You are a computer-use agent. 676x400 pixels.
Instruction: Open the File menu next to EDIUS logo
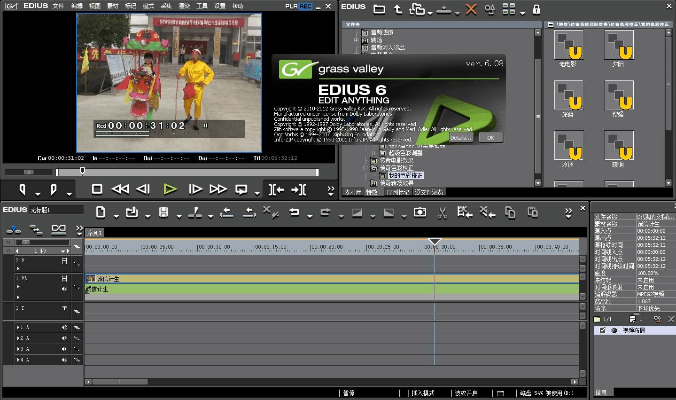pos(58,5)
